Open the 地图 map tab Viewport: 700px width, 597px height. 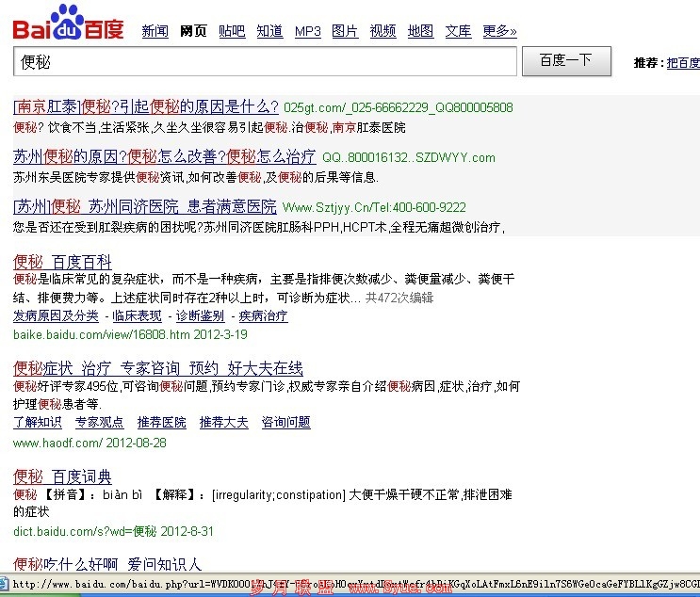coord(420,31)
